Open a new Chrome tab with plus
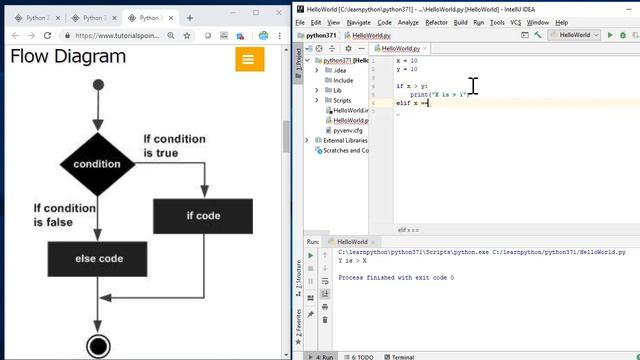This screenshot has height=360, width=640. [x=190, y=18]
